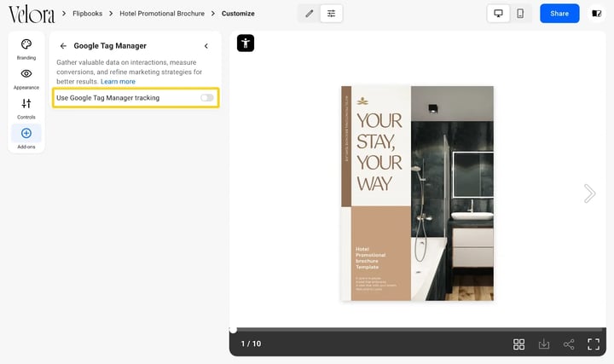This screenshot has height=364, width=614.
Task: Click the Velora logo
Action: (32, 14)
